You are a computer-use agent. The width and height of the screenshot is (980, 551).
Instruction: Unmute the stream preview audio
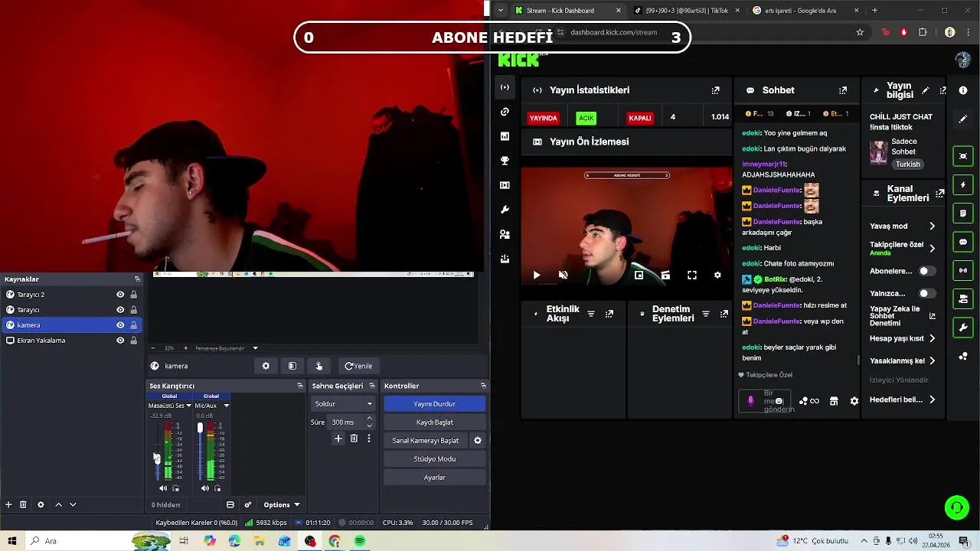coord(563,275)
